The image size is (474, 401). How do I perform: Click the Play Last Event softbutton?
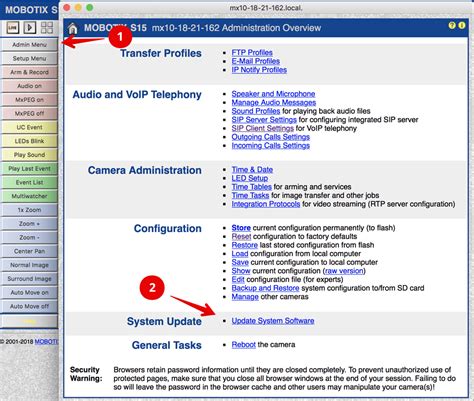tap(29, 169)
